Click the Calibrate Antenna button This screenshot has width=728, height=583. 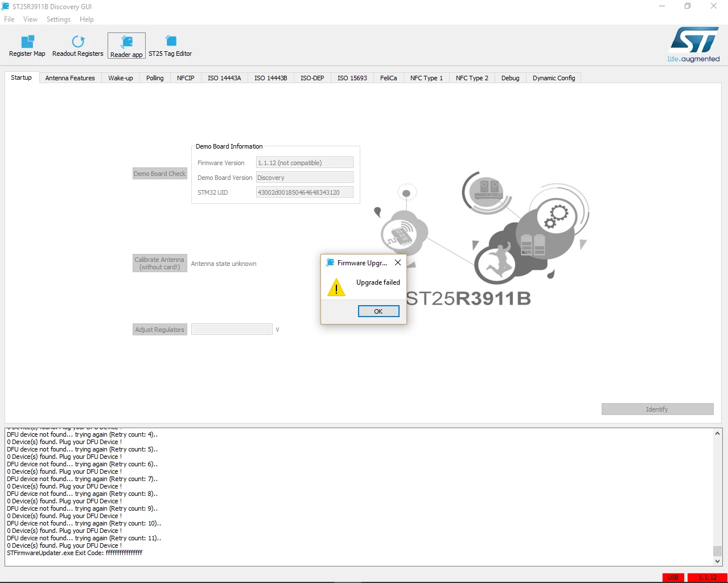[x=160, y=263]
